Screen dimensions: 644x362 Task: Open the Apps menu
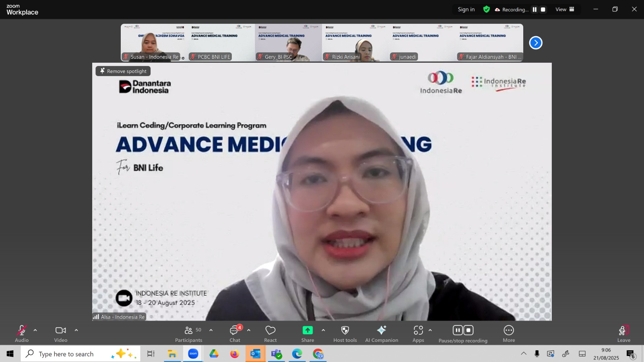[418, 333]
